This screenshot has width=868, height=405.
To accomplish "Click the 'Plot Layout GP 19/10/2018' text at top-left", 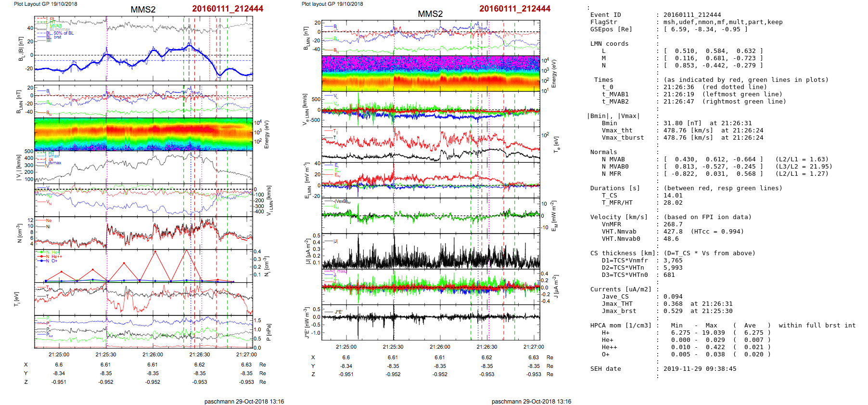I will 45,4.
